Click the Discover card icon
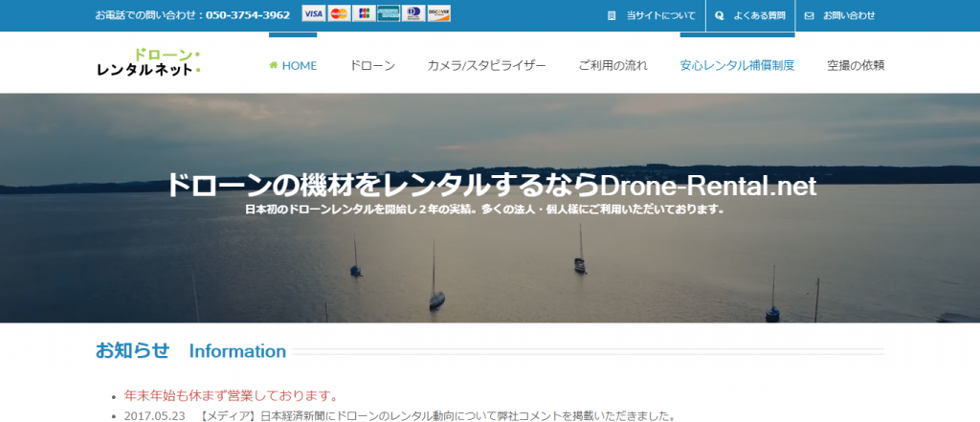 438,13
